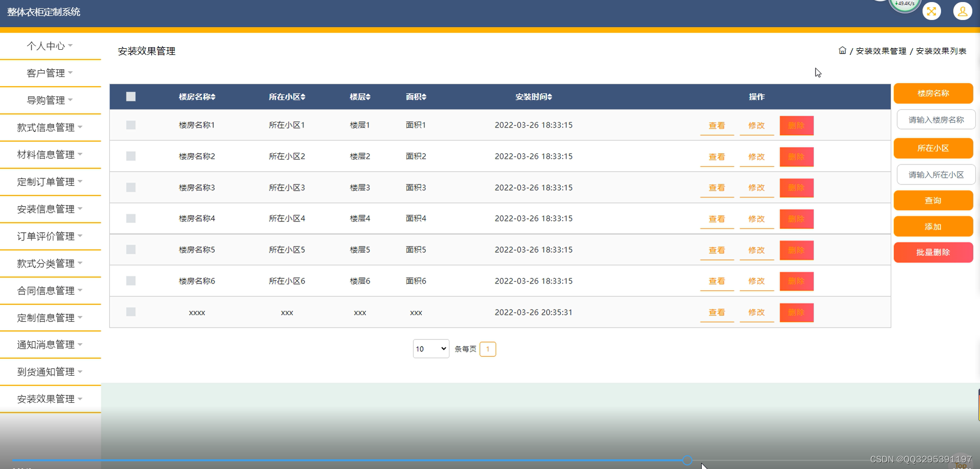View the xxxx row via 查看
The height and width of the screenshot is (469, 980).
pyautogui.click(x=717, y=312)
